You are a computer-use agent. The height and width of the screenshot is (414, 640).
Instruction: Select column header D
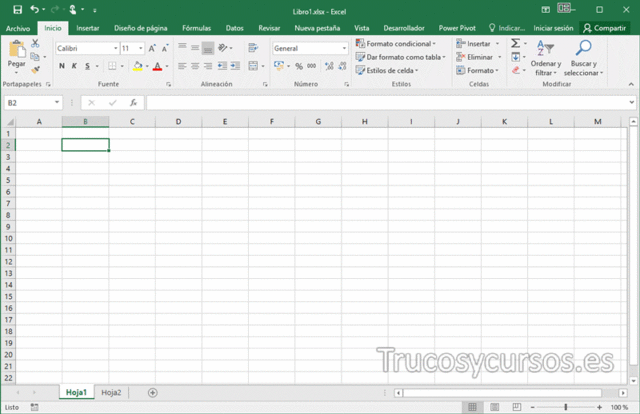pyautogui.click(x=178, y=122)
